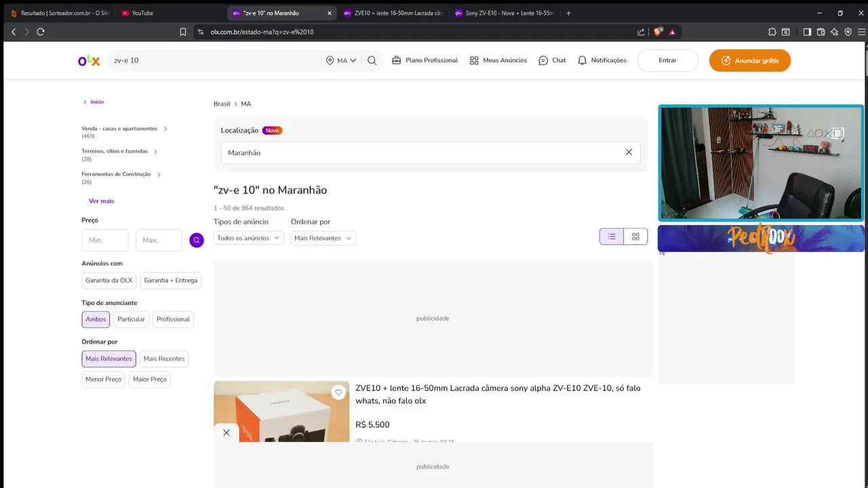This screenshot has height=488, width=868.
Task: Reload the page
Action: [x=41, y=32]
